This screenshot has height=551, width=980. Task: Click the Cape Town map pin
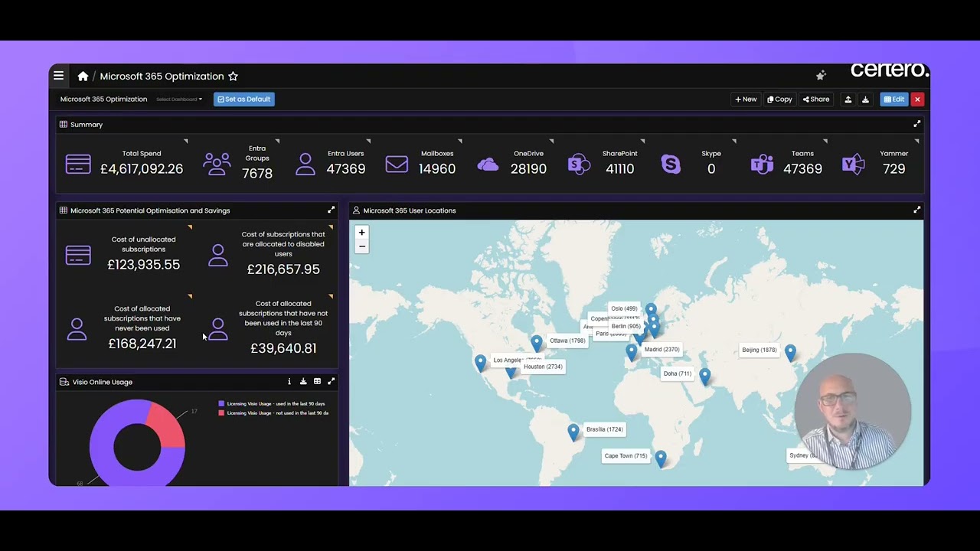661,458
